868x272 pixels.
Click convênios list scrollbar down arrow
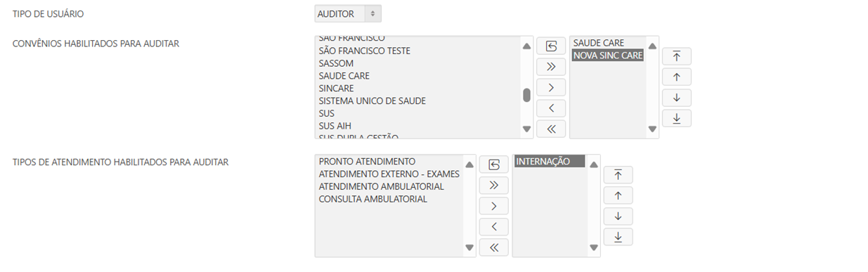click(x=527, y=129)
